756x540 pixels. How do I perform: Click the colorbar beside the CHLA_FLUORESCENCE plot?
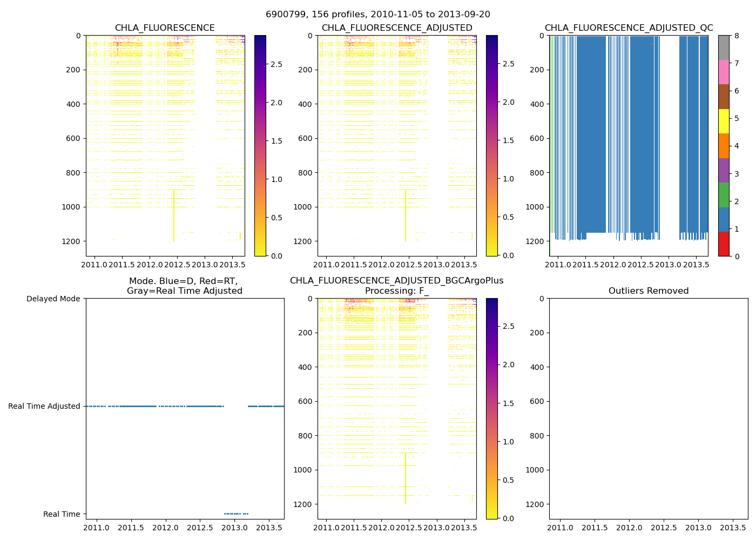point(260,146)
